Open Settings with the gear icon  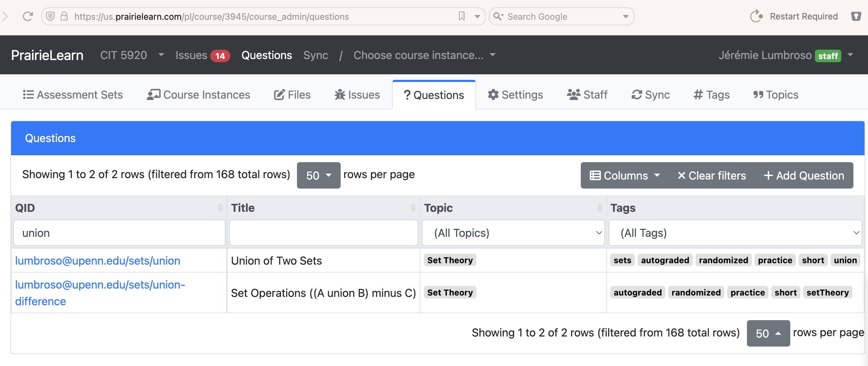(x=493, y=94)
